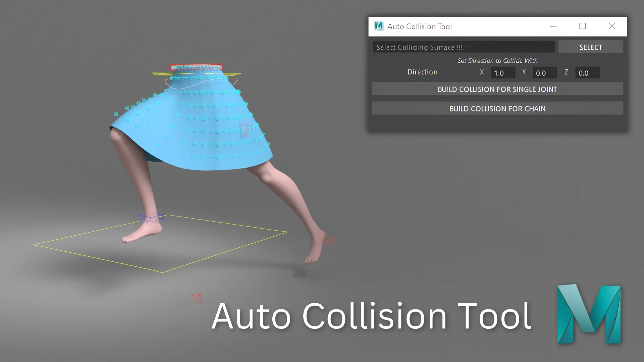
Task: Click the X direction value field
Action: coord(502,72)
